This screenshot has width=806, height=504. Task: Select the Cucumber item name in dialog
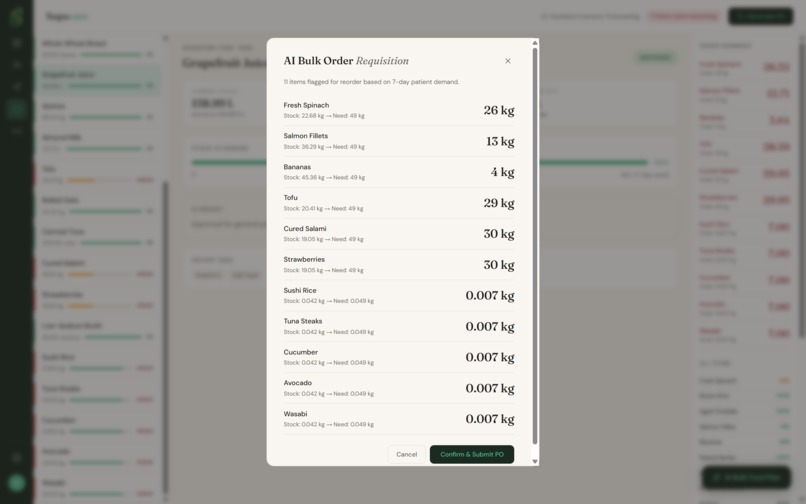pyautogui.click(x=301, y=352)
